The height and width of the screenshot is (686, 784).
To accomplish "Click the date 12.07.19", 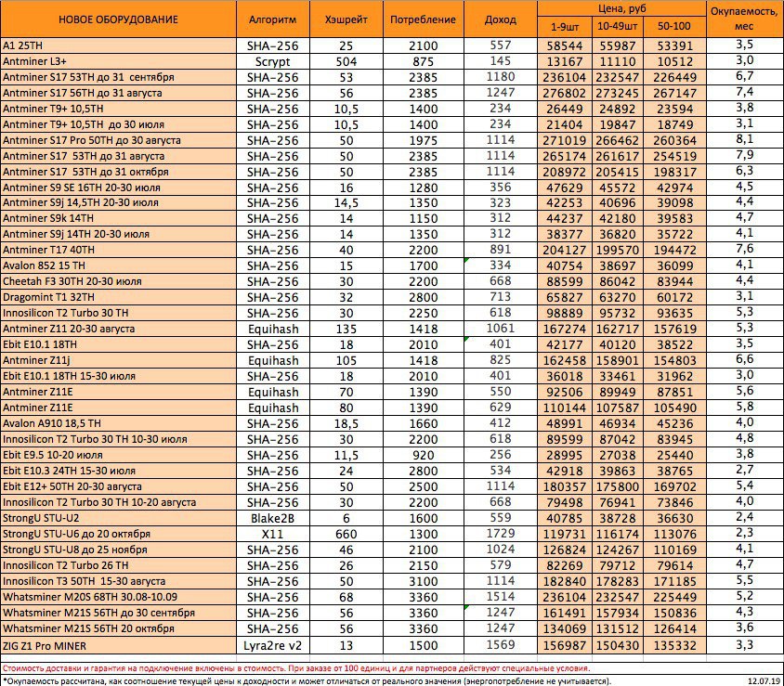I will 764,681.
